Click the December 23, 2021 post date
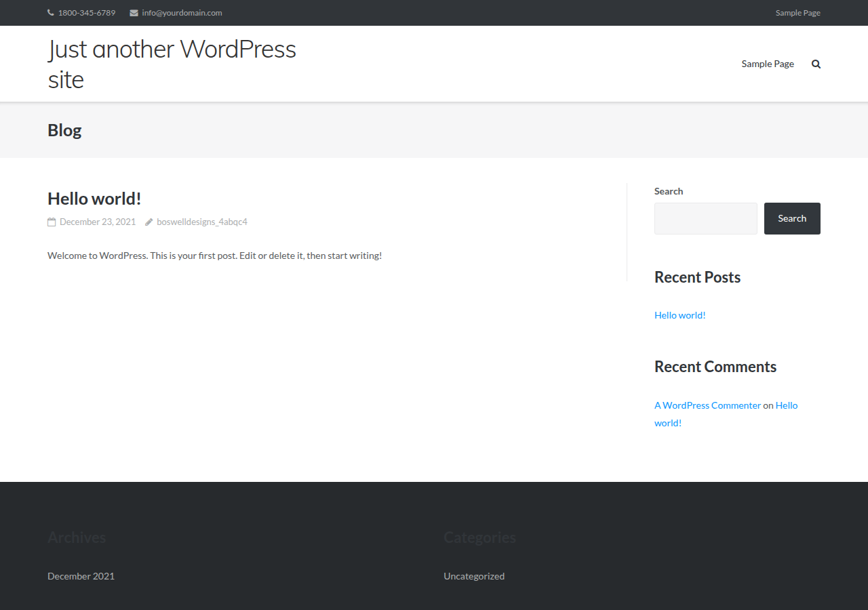This screenshot has width=868, height=610. click(x=98, y=222)
